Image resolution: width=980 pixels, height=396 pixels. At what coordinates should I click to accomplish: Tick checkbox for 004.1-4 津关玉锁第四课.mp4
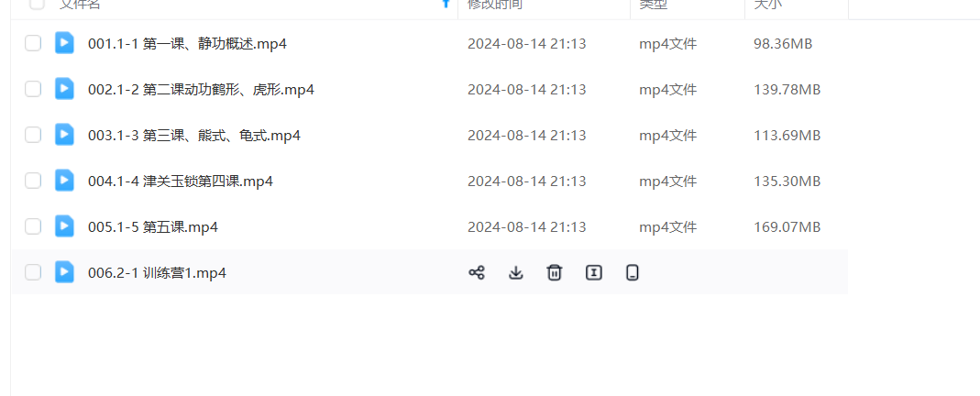pos(33,181)
